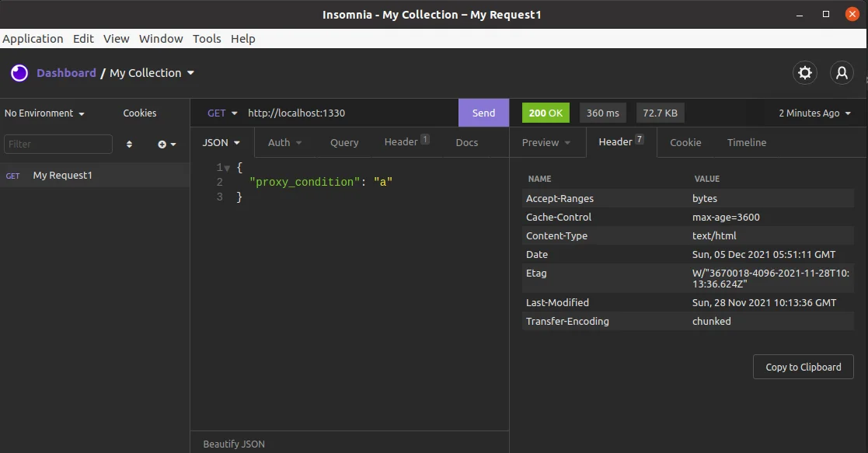Image resolution: width=868 pixels, height=453 pixels.
Task: Open the 2 Minutes Ago history dropdown
Action: (814, 113)
